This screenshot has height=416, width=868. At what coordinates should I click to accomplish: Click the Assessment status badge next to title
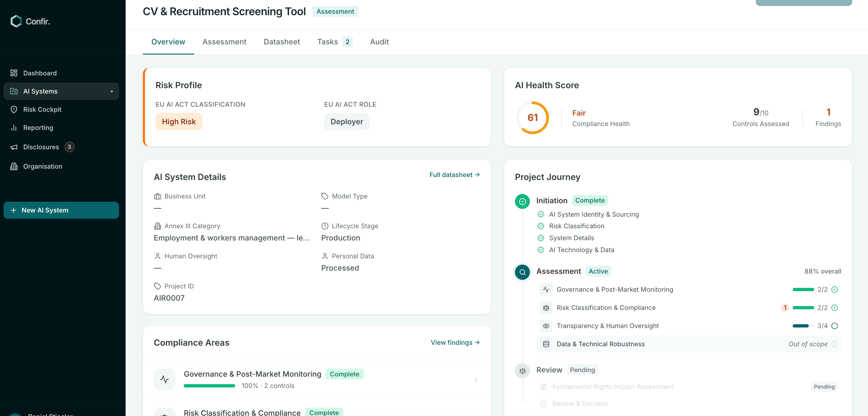[x=335, y=11]
